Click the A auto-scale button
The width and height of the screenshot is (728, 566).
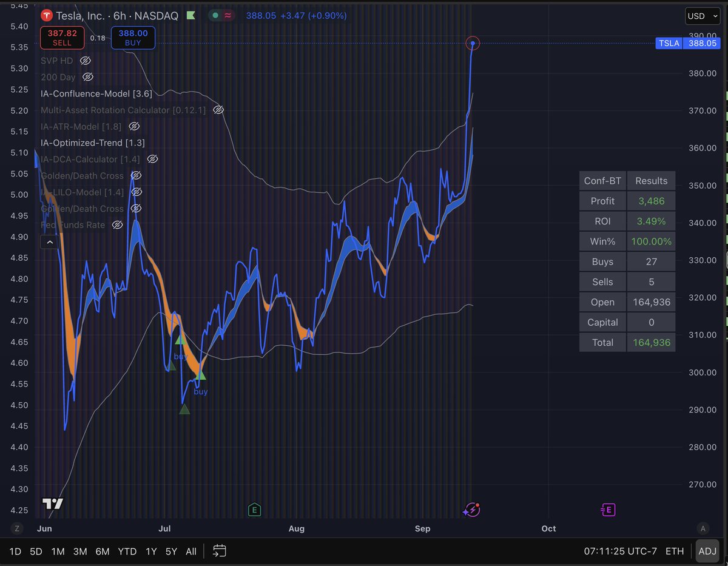[703, 528]
